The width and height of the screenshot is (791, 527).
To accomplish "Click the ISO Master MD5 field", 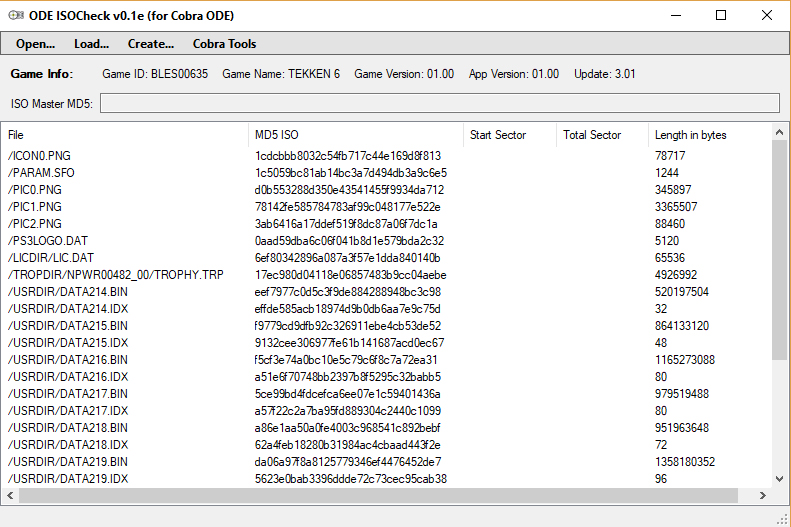I will click(x=439, y=103).
